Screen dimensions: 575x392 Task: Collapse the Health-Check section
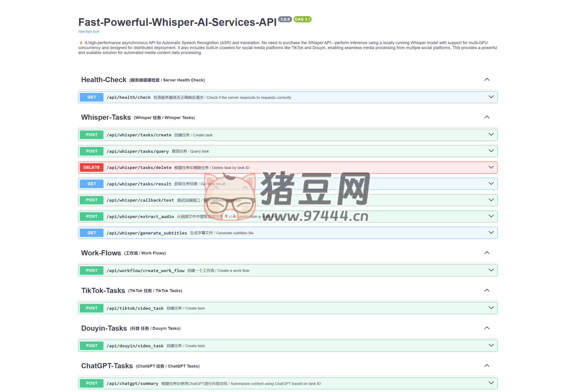click(x=487, y=80)
